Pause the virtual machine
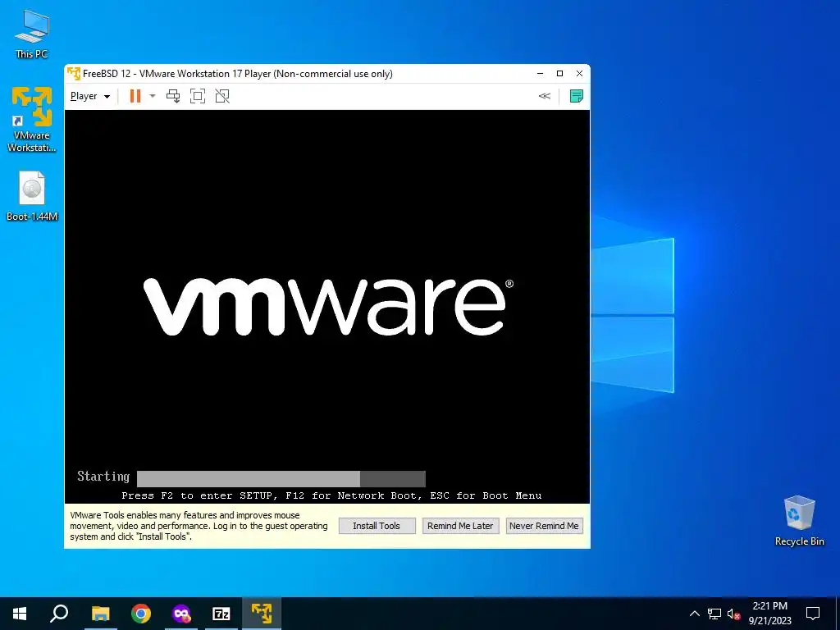 pos(135,97)
